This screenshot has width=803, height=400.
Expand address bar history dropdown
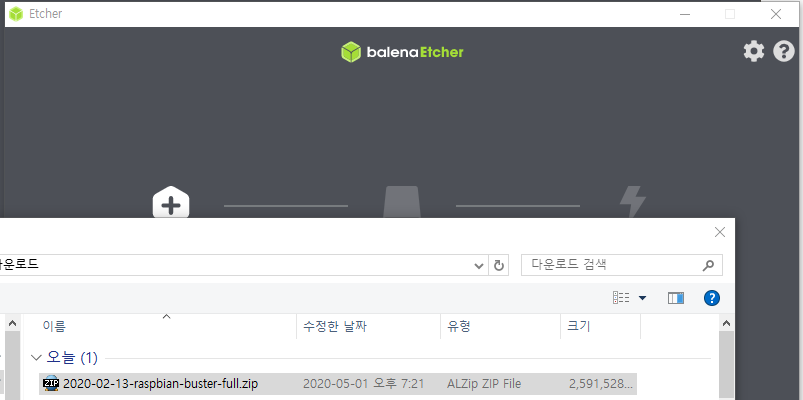coord(479,265)
